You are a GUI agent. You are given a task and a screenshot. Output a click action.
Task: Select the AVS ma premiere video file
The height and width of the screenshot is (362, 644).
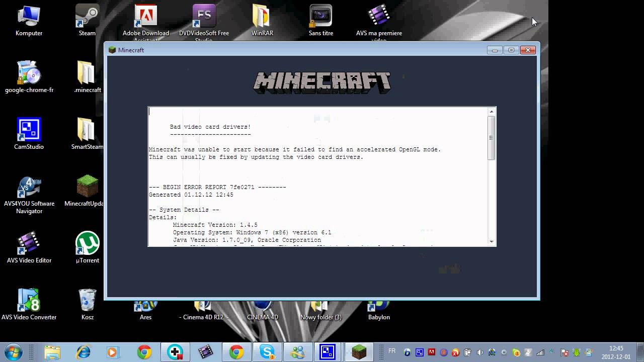[x=379, y=21]
